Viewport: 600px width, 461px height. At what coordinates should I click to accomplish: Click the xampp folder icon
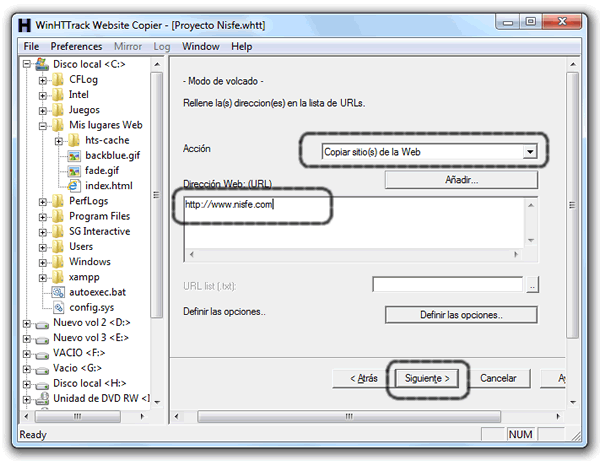(x=58, y=277)
